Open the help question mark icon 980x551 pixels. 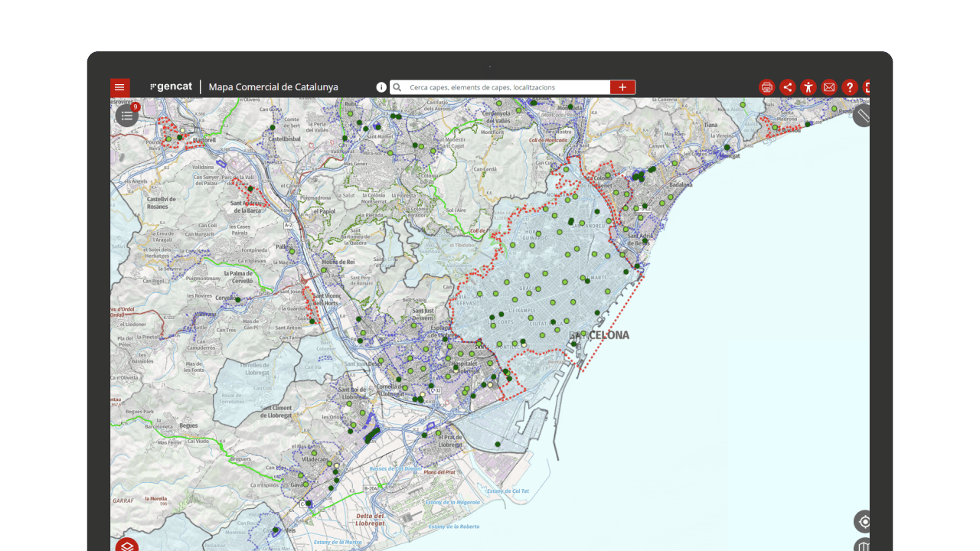coord(850,87)
